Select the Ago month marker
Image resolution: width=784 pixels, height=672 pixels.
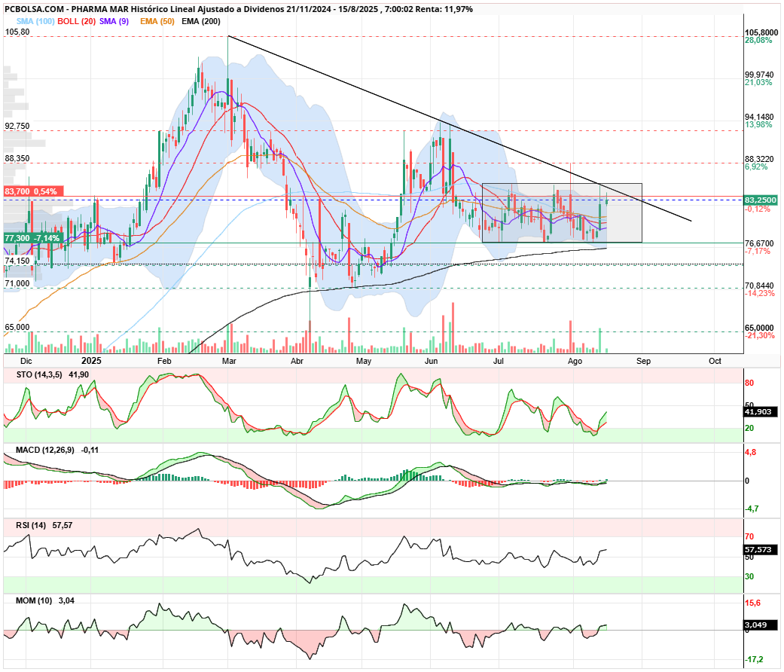(575, 361)
